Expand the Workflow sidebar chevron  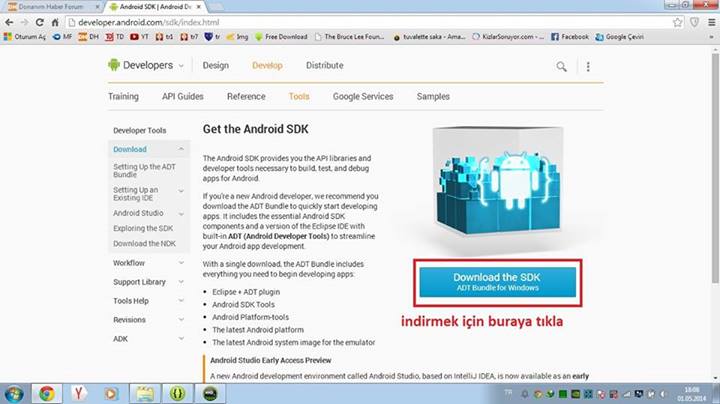[x=181, y=263]
